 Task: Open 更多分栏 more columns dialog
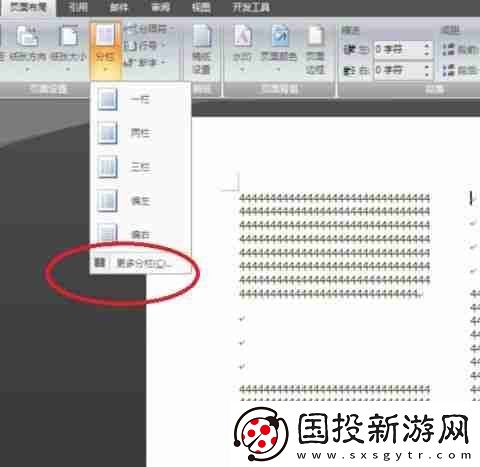point(141,264)
